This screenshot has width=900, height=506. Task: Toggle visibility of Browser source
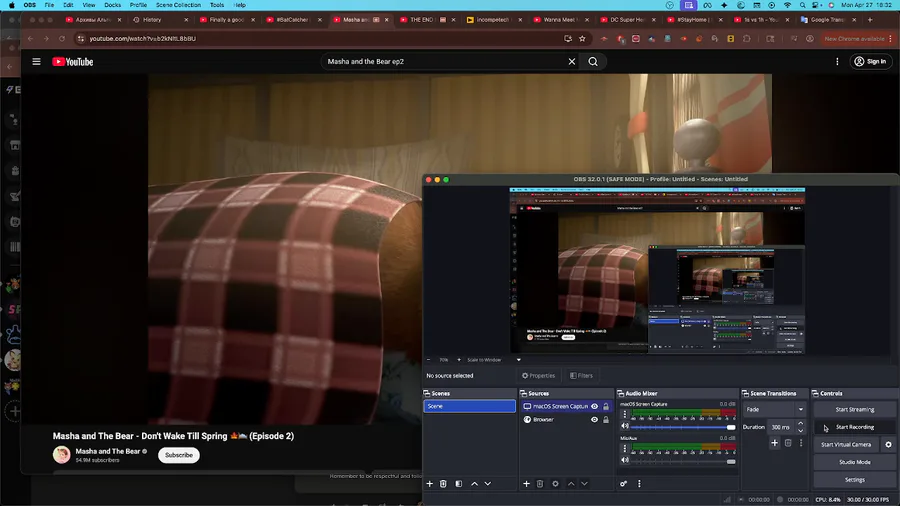click(x=595, y=419)
